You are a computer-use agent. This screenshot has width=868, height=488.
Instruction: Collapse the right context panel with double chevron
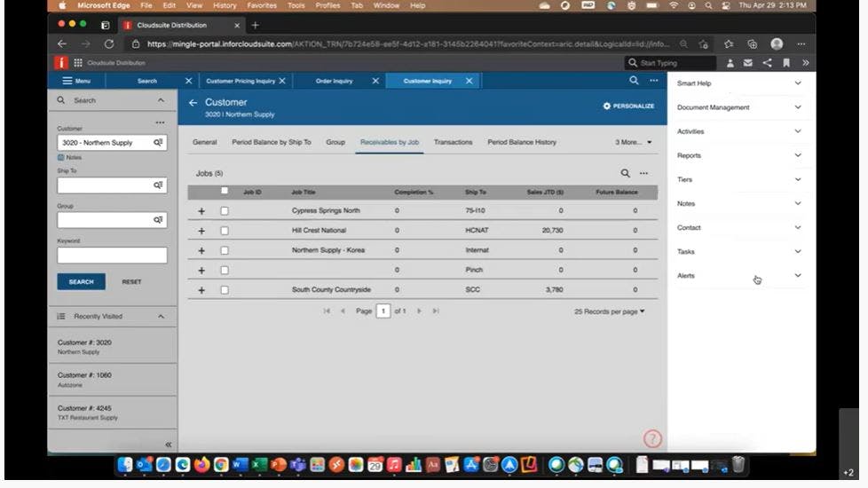coord(806,63)
